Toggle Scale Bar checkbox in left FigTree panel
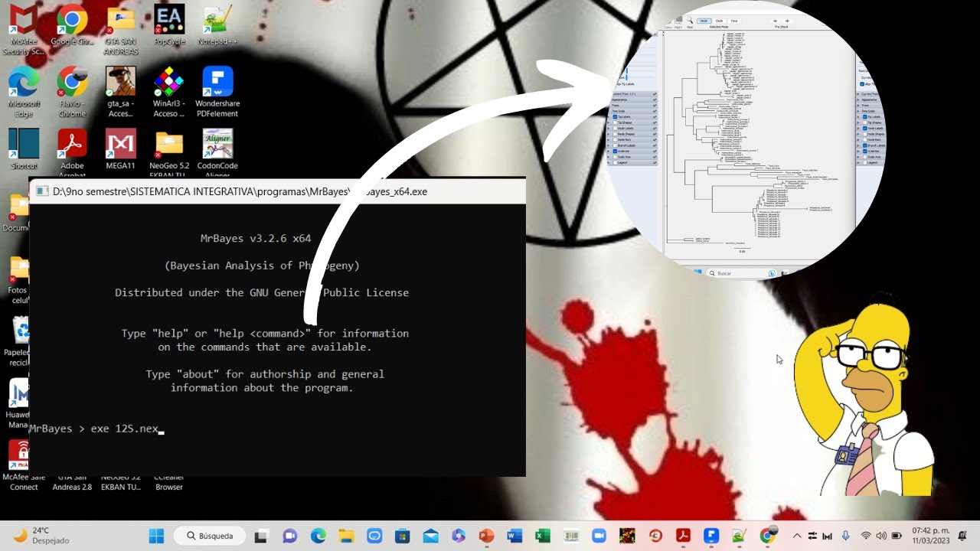Viewport: 980px width, 551px height. pyautogui.click(x=615, y=151)
